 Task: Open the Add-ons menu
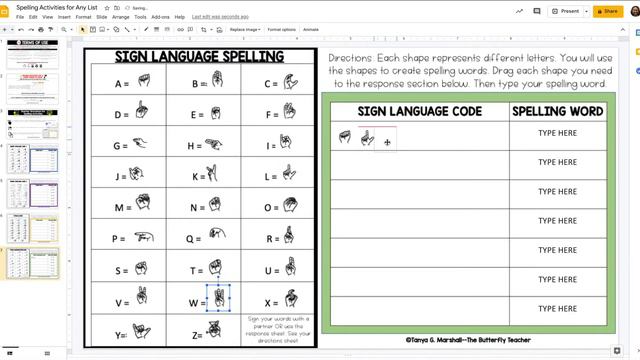pyautogui.click(x=160, y=17)
